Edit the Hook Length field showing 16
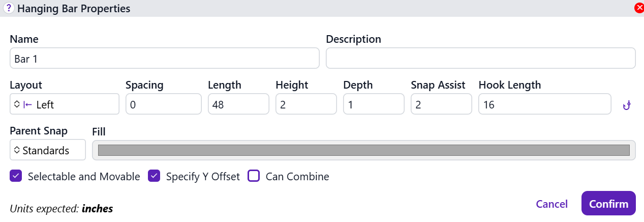644x222 pixels. coord(544,104)
